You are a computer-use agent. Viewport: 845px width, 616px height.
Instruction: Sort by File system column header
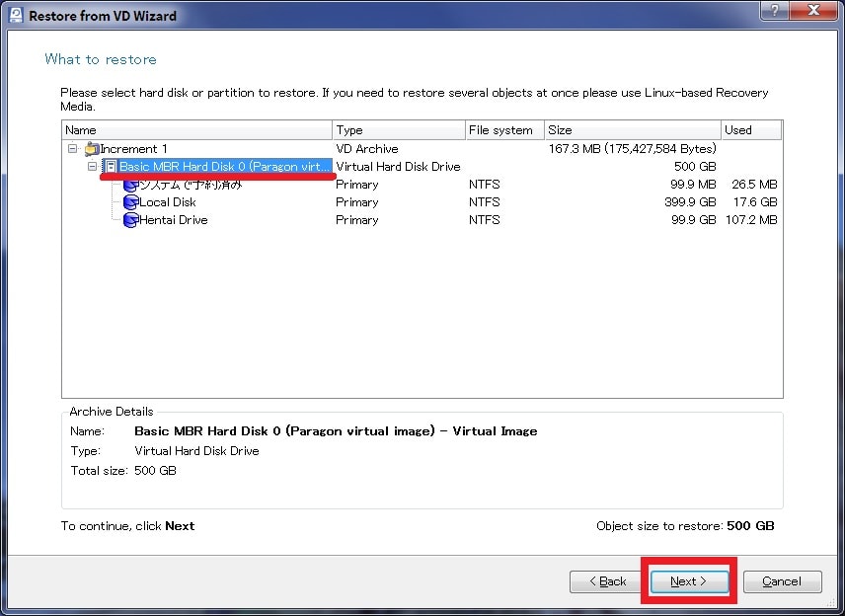(505, 130)
